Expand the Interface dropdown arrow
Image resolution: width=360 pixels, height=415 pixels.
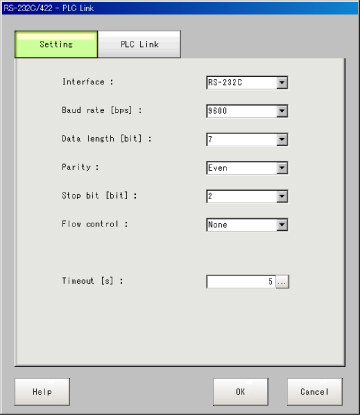tap(282, 82)
